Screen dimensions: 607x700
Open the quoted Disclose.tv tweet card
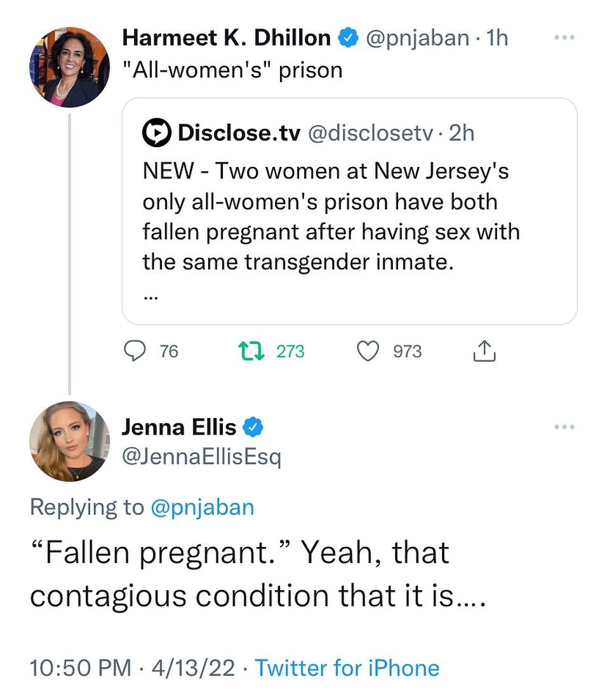(x=350, y=211)
